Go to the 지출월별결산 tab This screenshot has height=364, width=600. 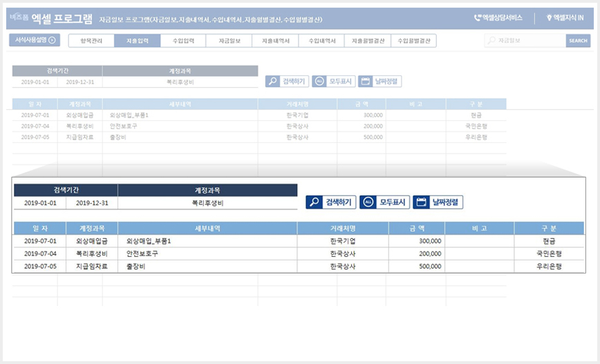pyautogui.click(x=368, y=41)
